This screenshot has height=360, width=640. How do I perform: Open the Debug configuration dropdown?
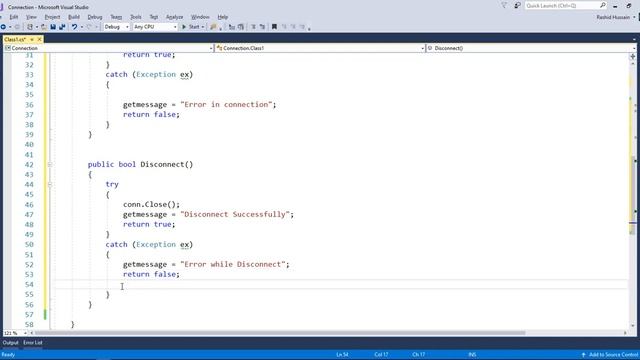(127, 27)
